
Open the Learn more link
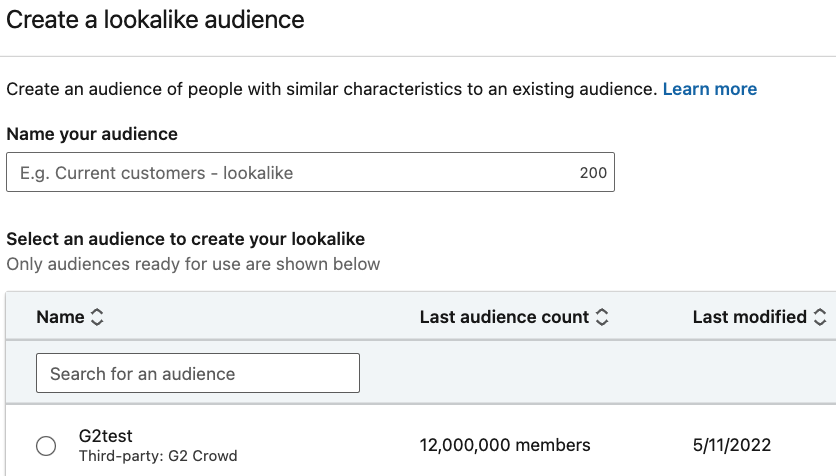pos(710,88)
